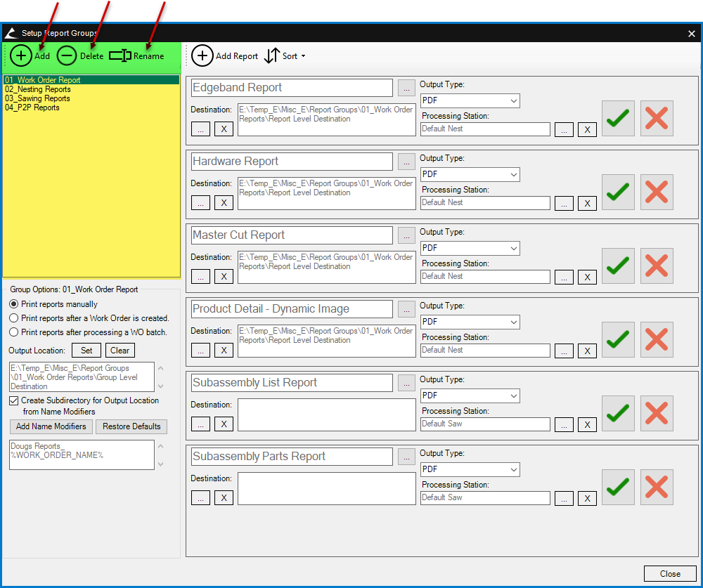Image resolution: width=703 pixels, height=588 pixels.
Task: Click the group Output Location path field
Action: pyautogui.click(x=82, y=377)
